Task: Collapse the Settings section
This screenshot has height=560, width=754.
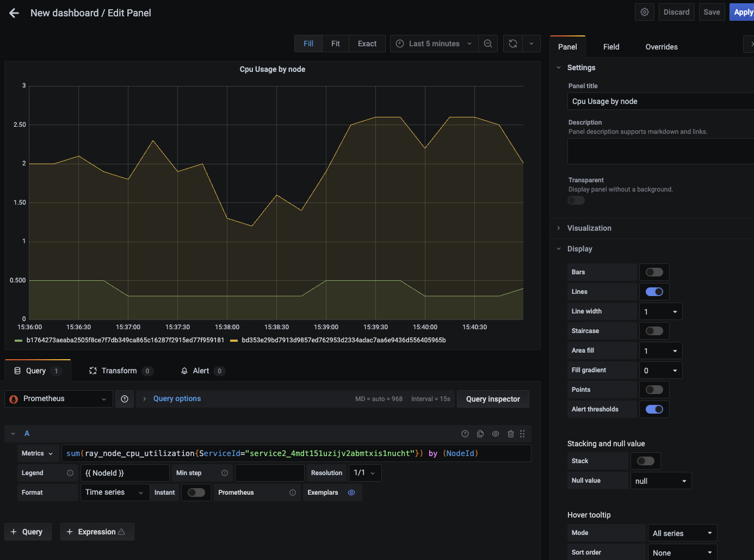Action: pyautogui.click(x=581, y=67)
